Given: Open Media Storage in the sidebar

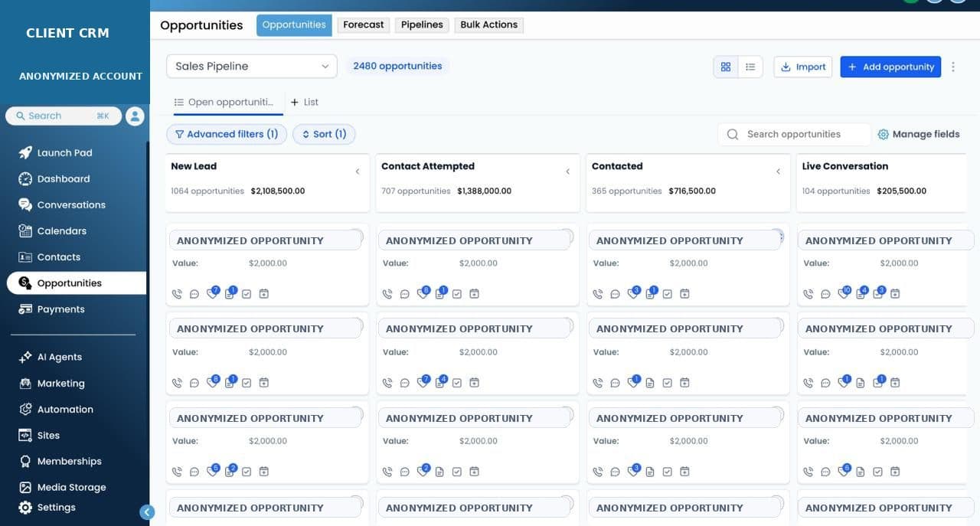Looking at the screenshot, I should click(x=71, y=487).
